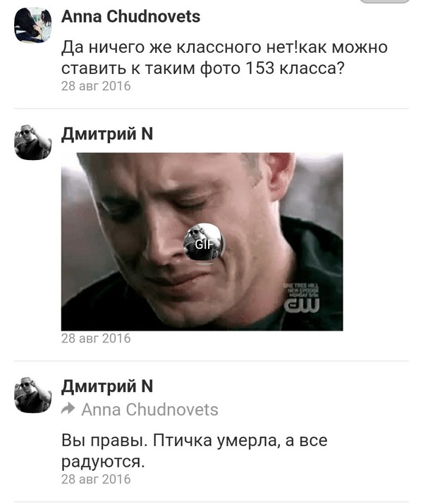Screen dimensions: 423x504
Task: Play the GIF via the round GIF badge
Action: tap(204, 244)
